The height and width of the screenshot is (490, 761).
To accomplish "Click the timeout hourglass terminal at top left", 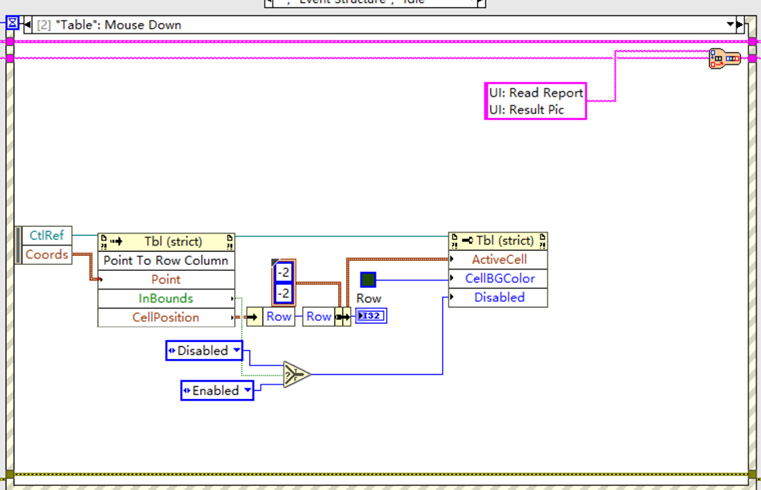I will 13,23.
